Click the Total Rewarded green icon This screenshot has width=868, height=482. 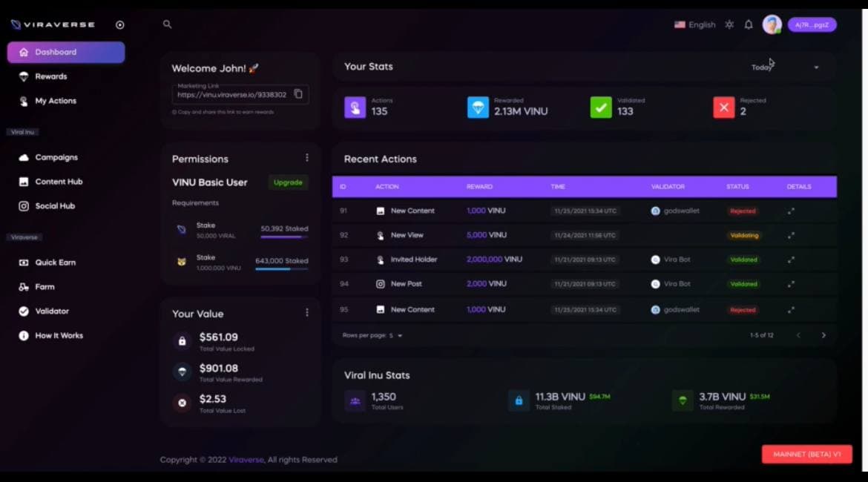(683, 401)
